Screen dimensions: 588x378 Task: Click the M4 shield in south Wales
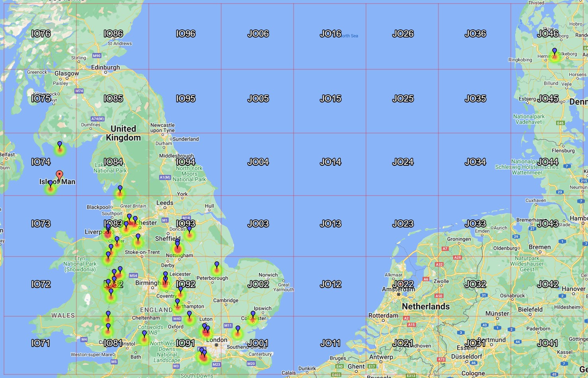tap(84, 339)
